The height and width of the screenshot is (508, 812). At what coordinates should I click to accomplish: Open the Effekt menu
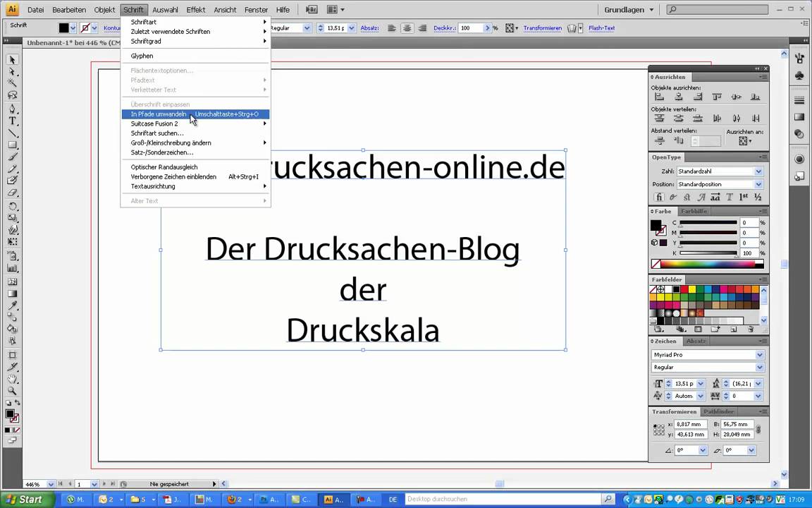pos(196,10)
